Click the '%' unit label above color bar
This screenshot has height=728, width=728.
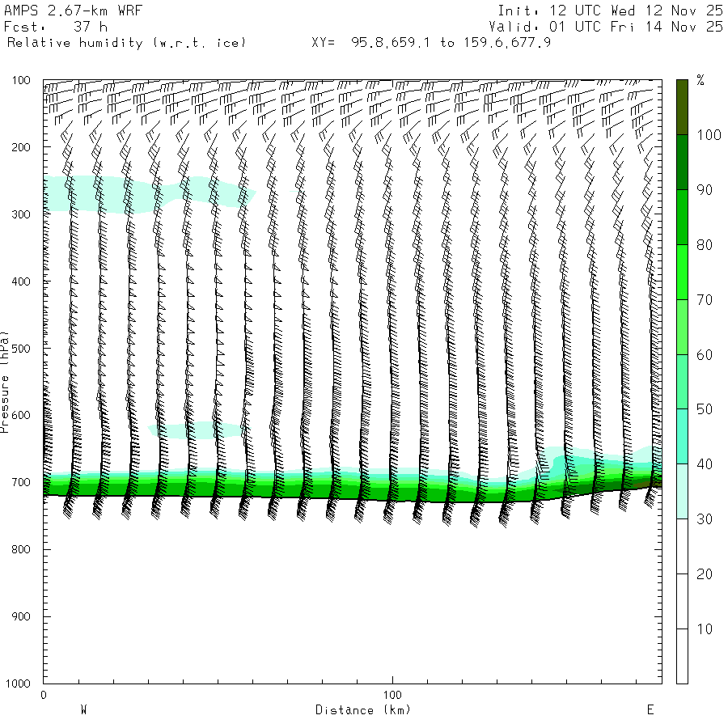click(x=700, y=80)
